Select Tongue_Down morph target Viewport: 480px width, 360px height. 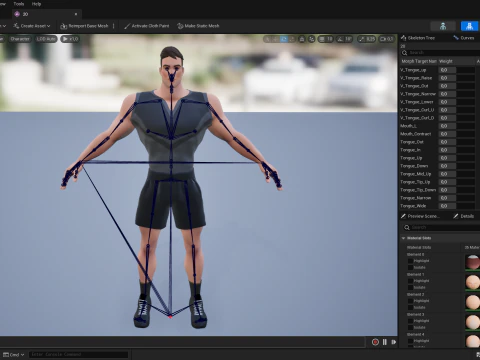point(414,166)
